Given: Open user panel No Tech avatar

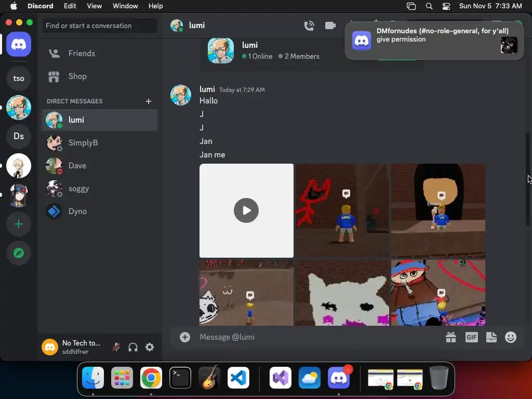Looking at the screenshot, I should (x=50, y=347).
